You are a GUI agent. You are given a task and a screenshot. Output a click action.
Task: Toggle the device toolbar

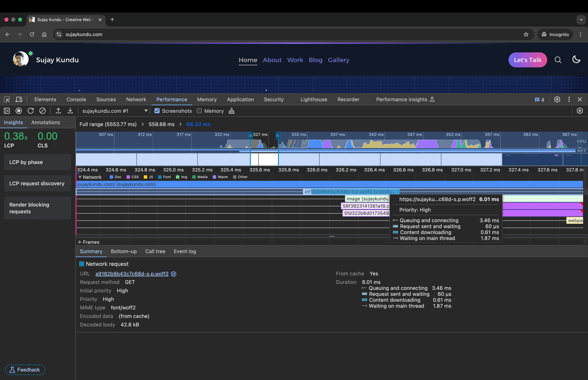19,99
